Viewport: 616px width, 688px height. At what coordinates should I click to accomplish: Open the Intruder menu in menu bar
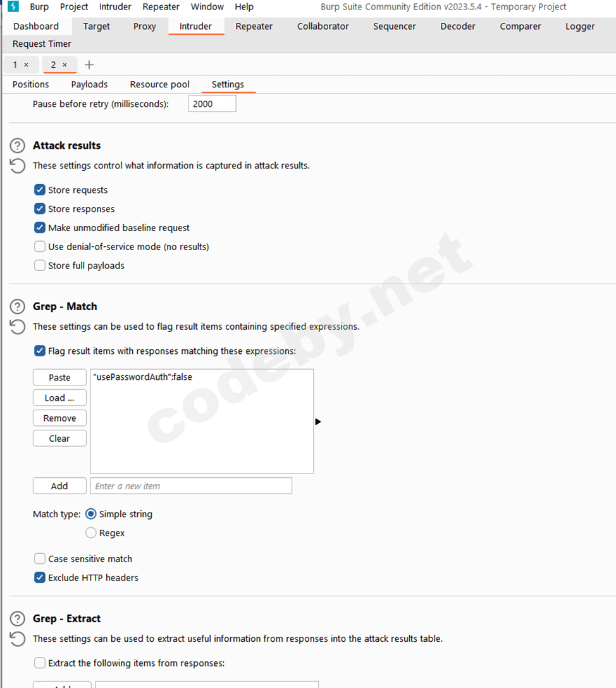click(x=115, y=7)
